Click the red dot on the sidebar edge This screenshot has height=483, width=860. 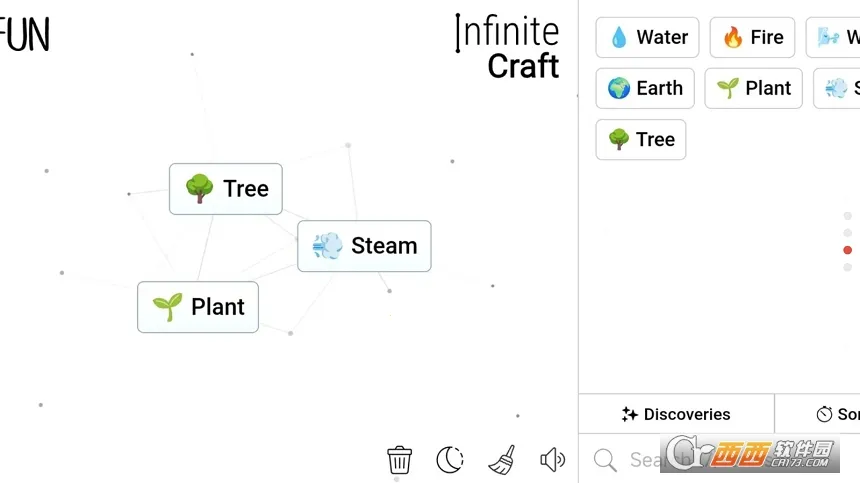(848, 250)
